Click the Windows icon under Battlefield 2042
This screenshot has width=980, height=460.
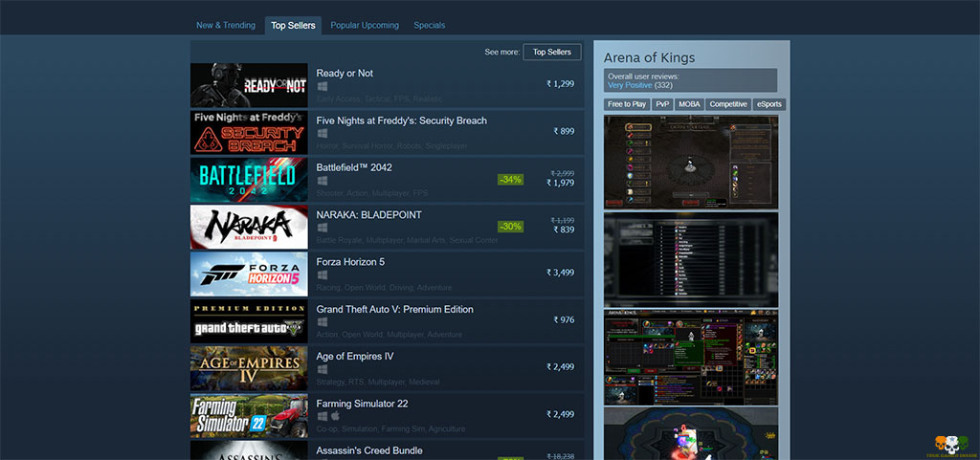pyautogui.click(x=322, y=181)
